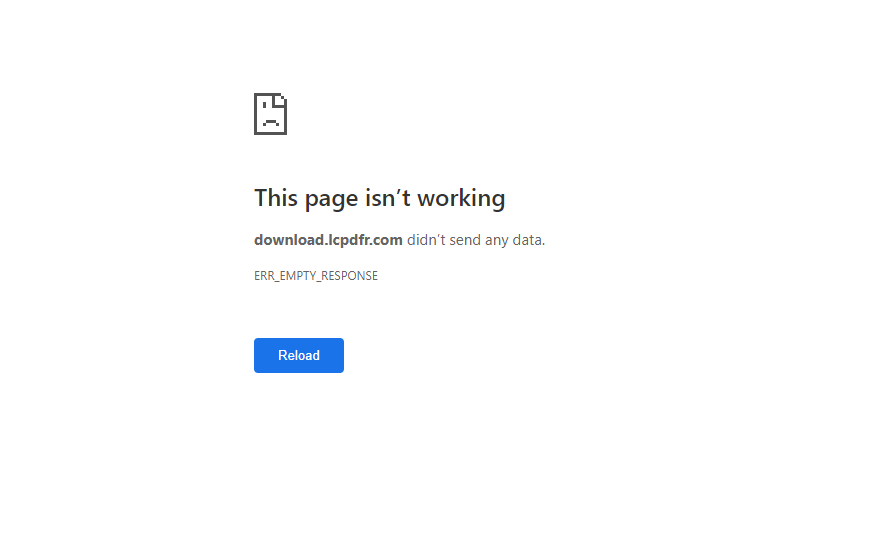Select the "This page isn't working" heading
The image size is (874, 545).
point(380,198)
